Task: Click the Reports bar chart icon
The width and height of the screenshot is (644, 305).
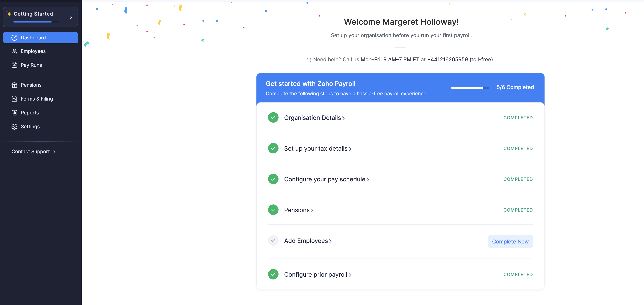Action: (14, 113)
